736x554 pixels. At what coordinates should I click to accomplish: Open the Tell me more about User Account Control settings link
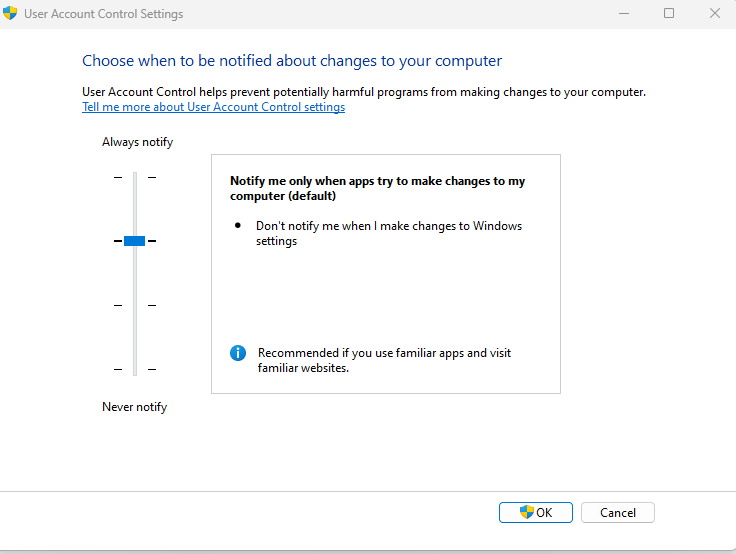(214, 107)
